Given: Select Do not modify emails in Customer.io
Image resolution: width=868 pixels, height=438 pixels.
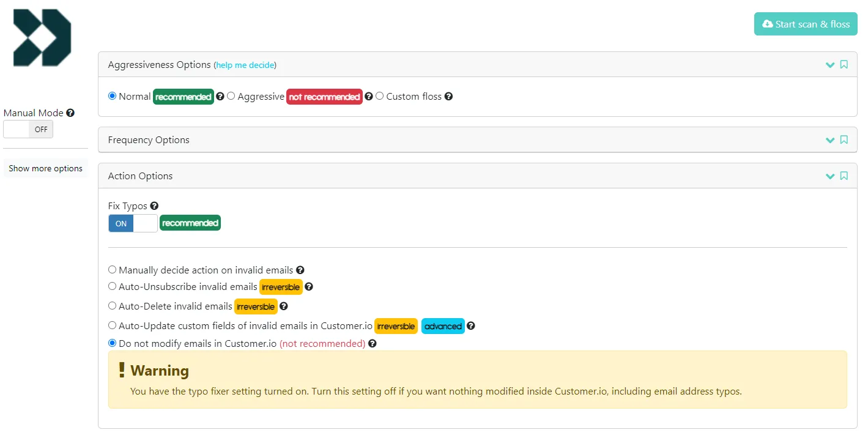Looking at the screenshot, I should tap(112, 343).
